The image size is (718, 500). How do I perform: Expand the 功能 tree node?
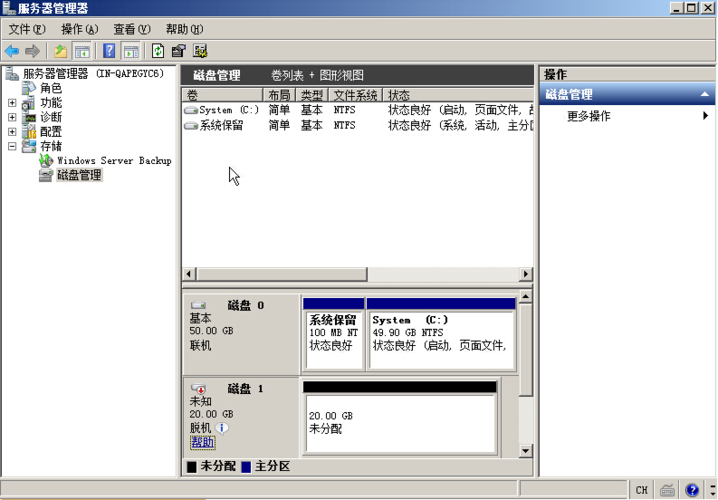12,103
